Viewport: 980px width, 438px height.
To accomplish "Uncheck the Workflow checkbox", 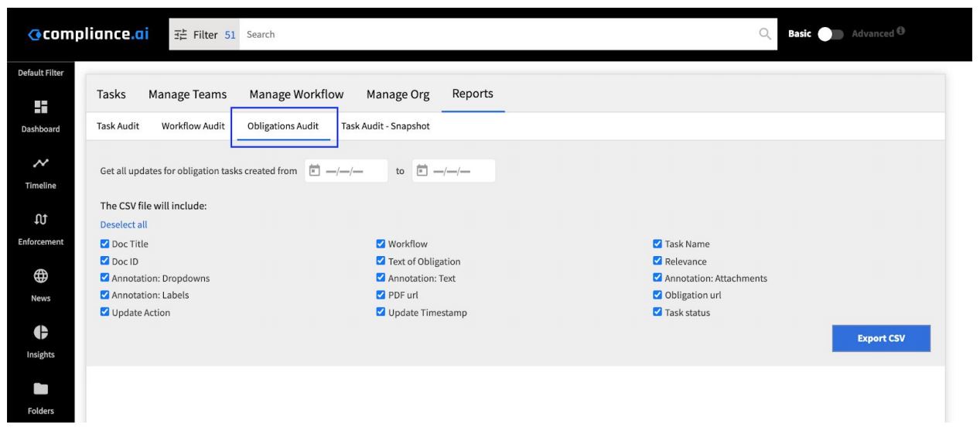I will pyautogui.click(x=381, y=244).
